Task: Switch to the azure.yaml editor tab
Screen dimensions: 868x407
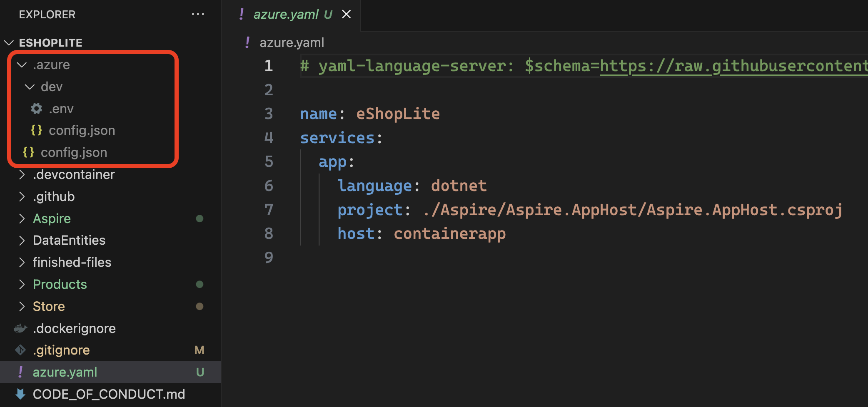Action: click(286, 15)
